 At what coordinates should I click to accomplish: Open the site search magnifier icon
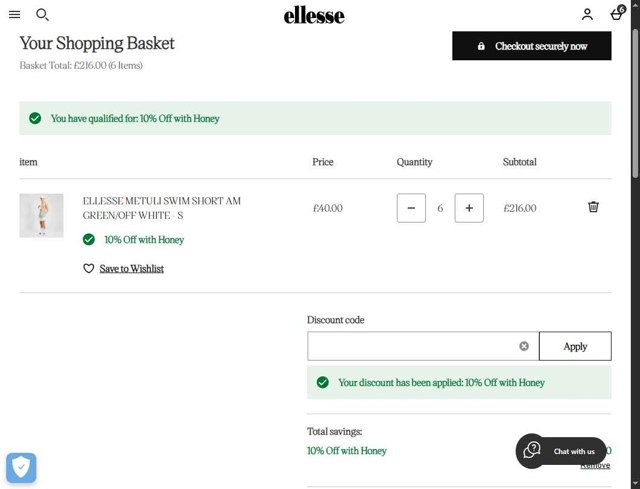click(x=42, y=15)
